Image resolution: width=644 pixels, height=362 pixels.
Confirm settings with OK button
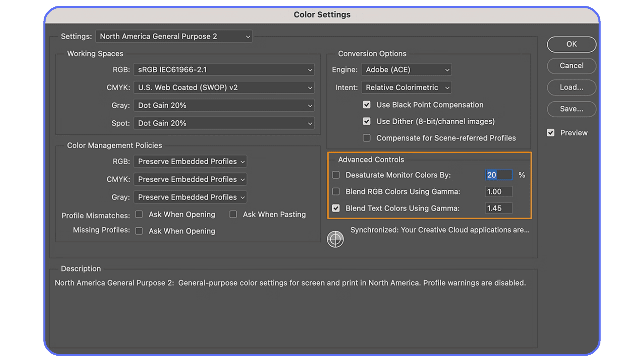pyautogui.click(x=572, y=44)
